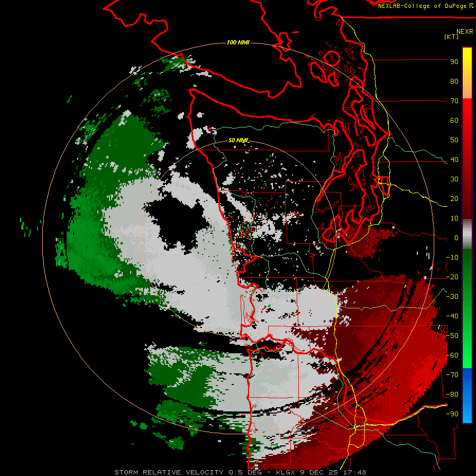This screenshot has height=476, width=476.
Task: Click the blue bottom segment of the color bar
Action: click(x=467, y=395)
